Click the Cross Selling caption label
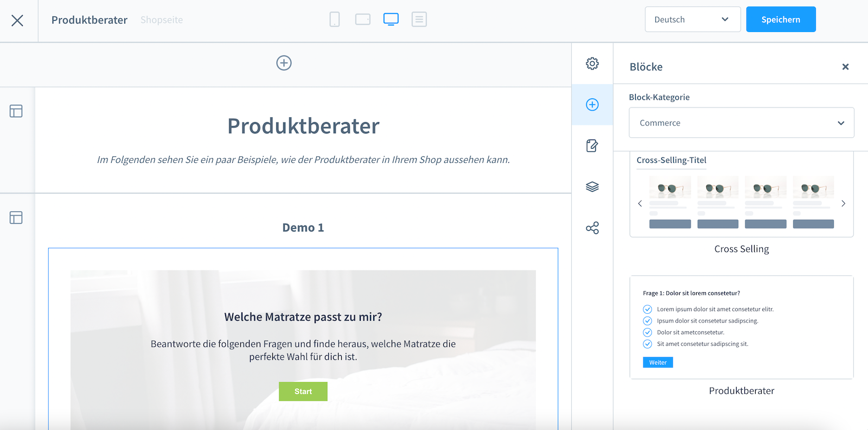The width and height of the screenshot is (868, 430). (x=742, y=249)
